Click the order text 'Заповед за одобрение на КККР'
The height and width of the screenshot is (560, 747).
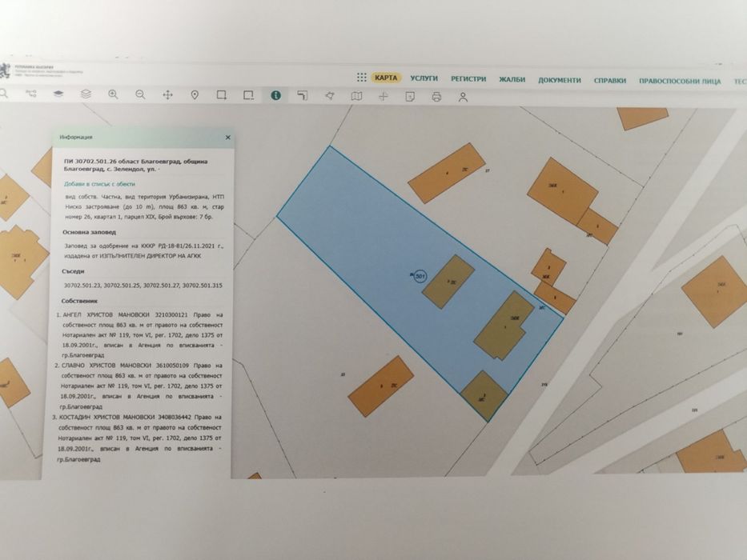pos(143,251)
